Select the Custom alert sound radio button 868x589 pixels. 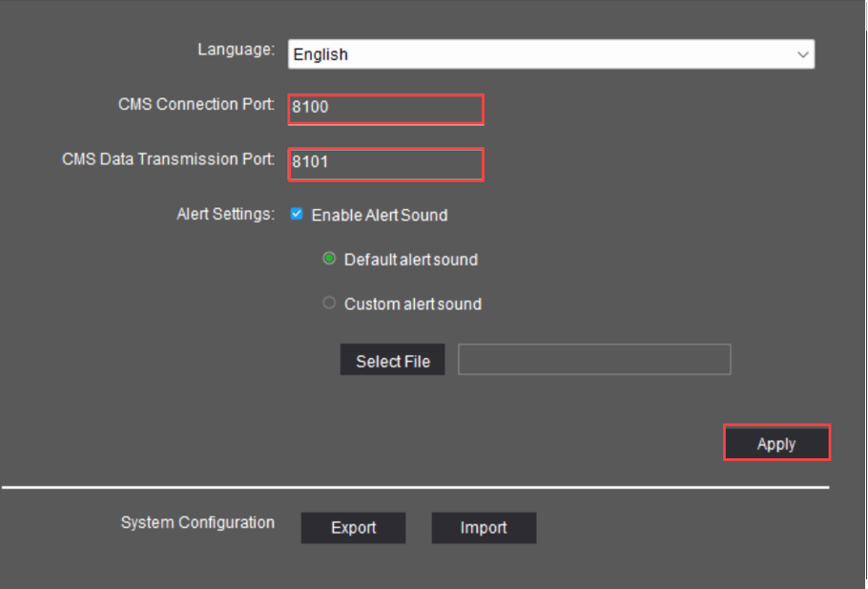[329, 303]
